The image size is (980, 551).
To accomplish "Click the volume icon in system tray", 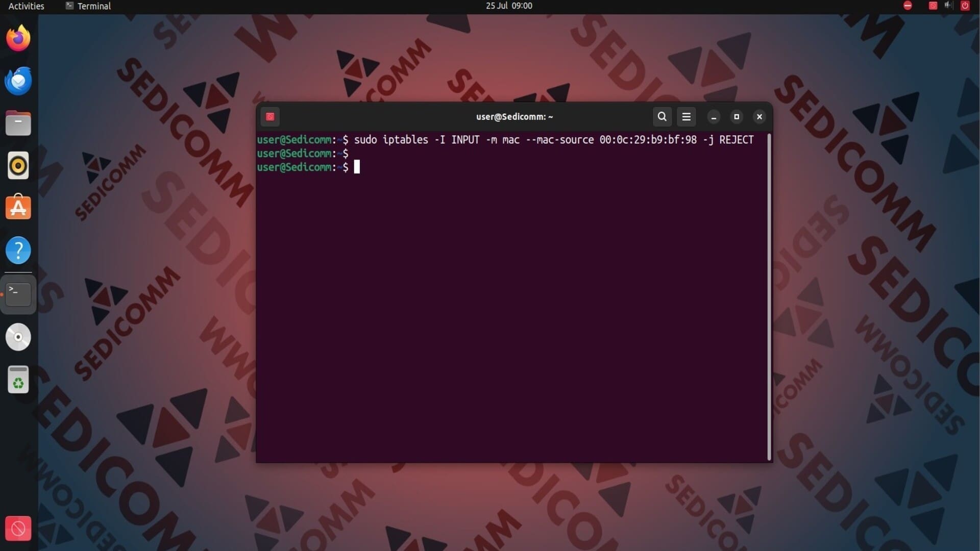I will pos(948,6).
